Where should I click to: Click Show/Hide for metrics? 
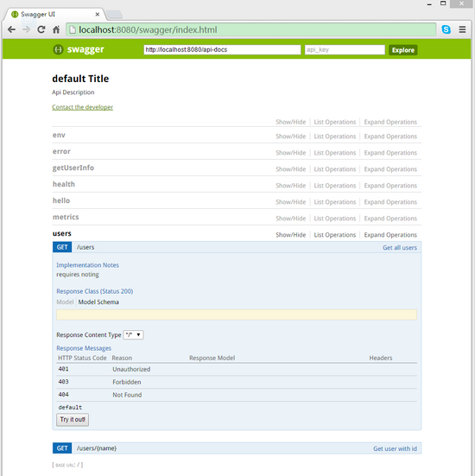(x=291, y=219)
